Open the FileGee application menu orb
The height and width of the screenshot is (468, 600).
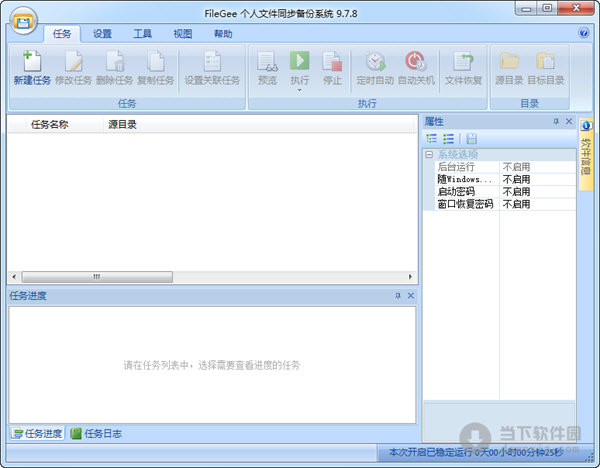click(x=23, y=21)
